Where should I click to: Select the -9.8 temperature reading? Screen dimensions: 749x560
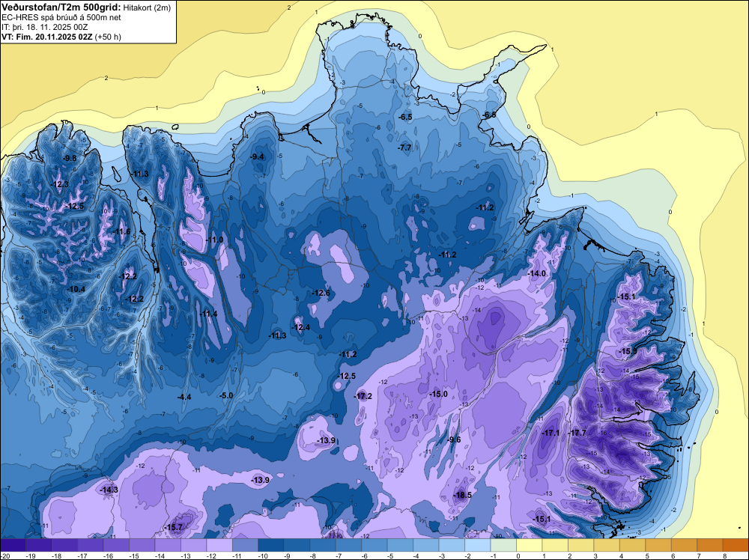[70, 158]
